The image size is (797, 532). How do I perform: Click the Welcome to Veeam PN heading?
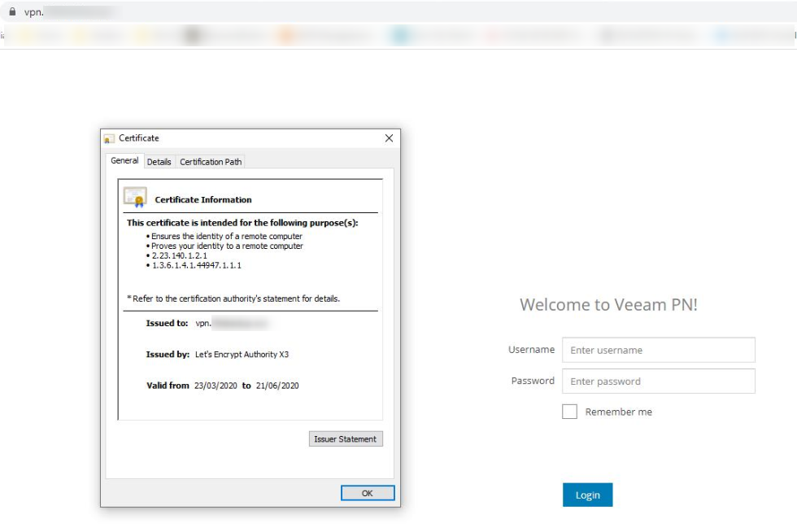click(x=608, y=305)
